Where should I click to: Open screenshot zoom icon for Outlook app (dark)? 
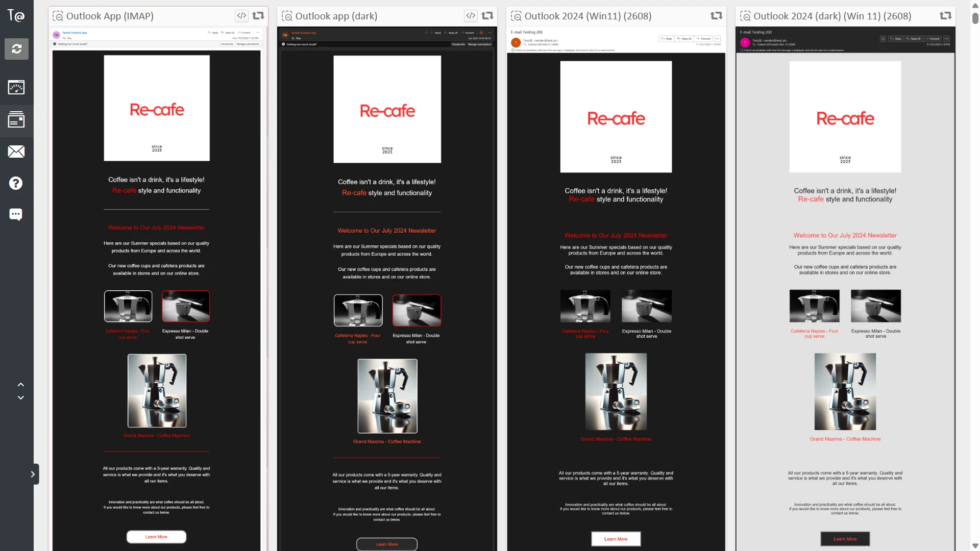click(x=287, y=16)
